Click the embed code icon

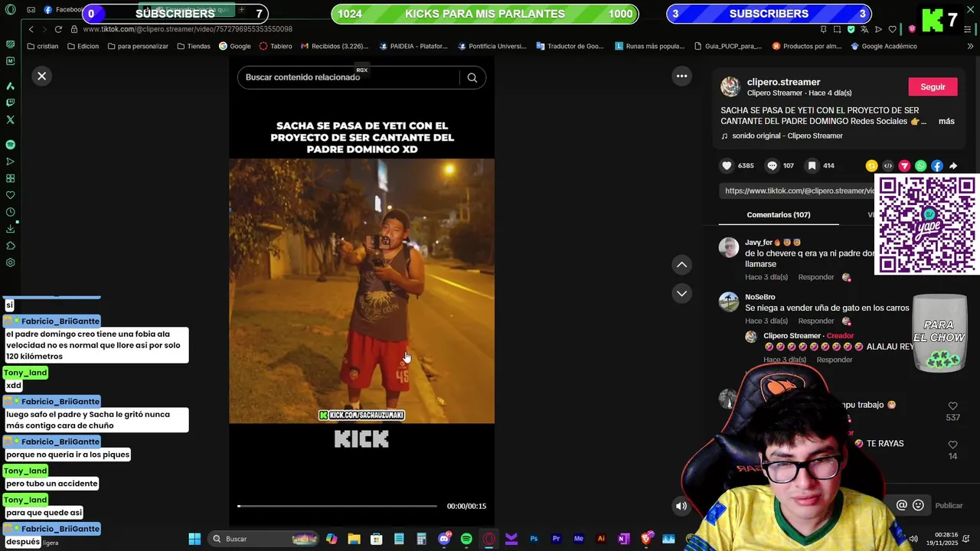[x=888, y=165]
